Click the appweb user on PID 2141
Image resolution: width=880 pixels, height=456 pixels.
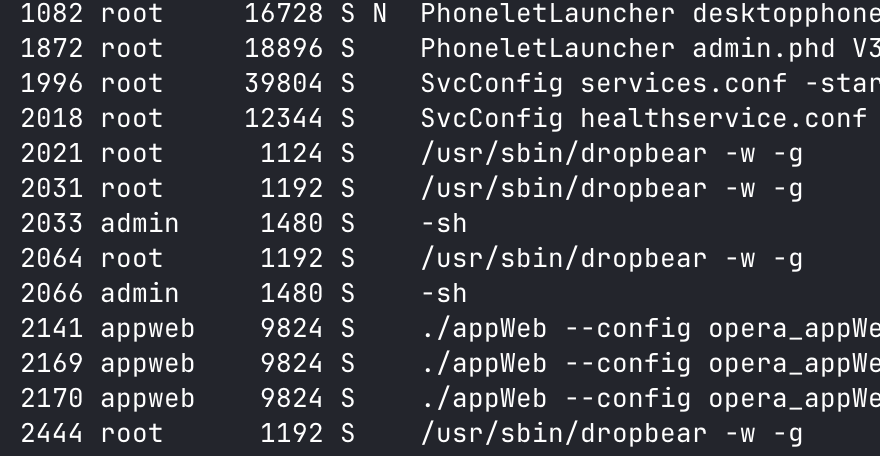148,329
